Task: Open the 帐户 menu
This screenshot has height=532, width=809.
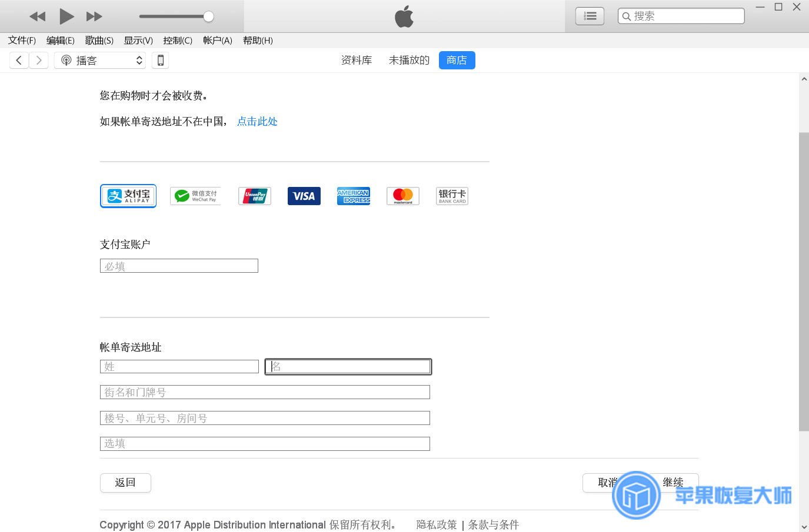Action: click(x=217, y=40)
